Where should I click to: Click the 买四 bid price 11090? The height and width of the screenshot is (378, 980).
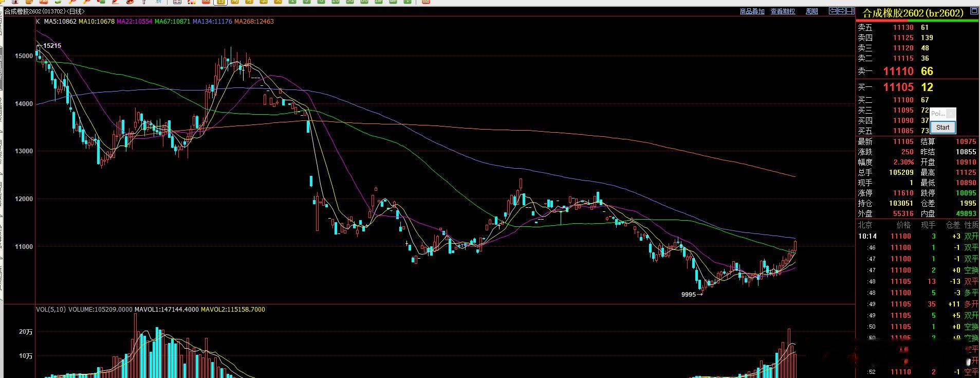[x=903, y=121]
